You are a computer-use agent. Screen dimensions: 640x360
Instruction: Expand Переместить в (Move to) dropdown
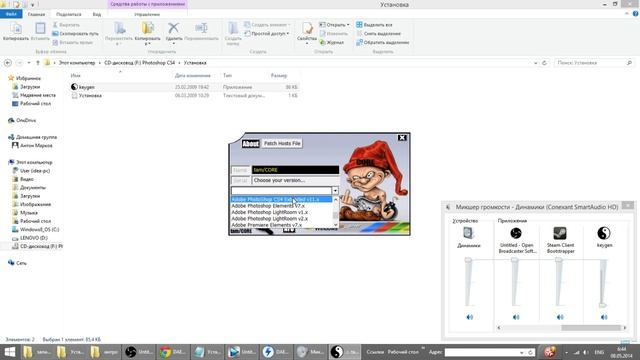click(119, 43)
